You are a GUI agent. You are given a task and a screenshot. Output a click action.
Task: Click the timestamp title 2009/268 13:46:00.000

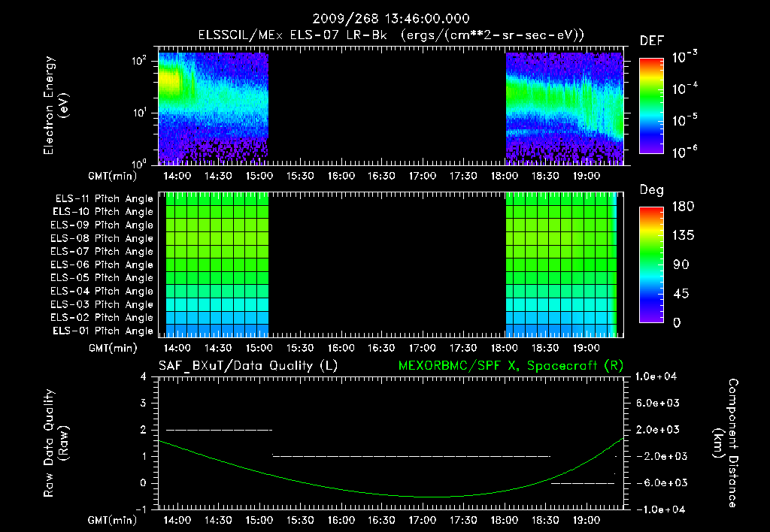[x=391, y=19]
